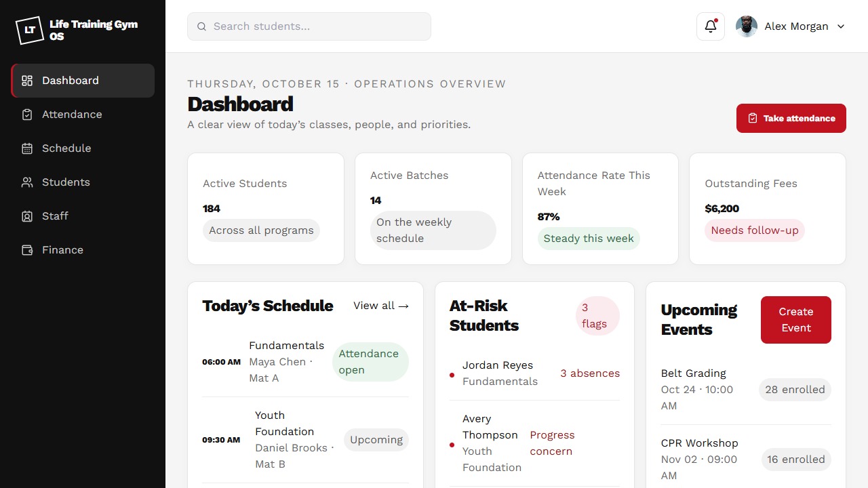Viewport: 868px width, 488px height.
Task: Open Alex Morgan profile avatar
Action: coord(747,26)
